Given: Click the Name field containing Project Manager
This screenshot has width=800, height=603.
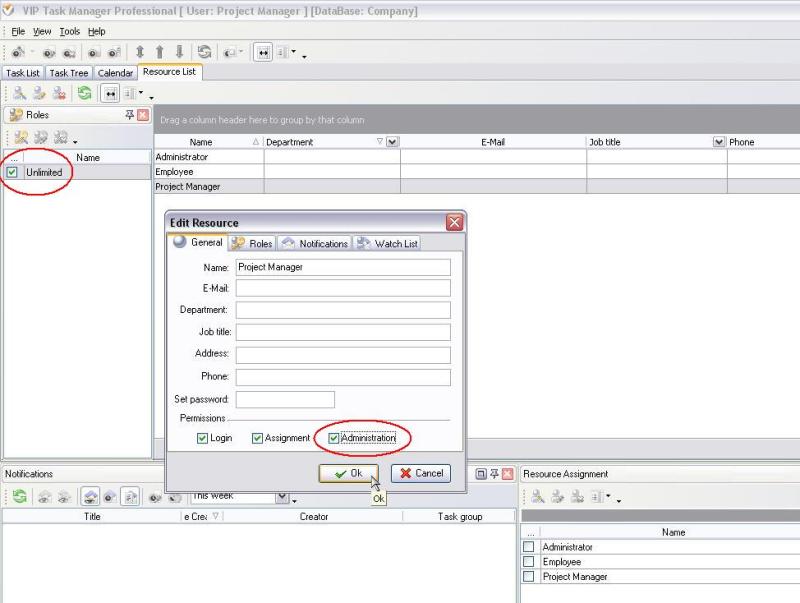Looking at the screenshot, I should [x=343, y=267].
